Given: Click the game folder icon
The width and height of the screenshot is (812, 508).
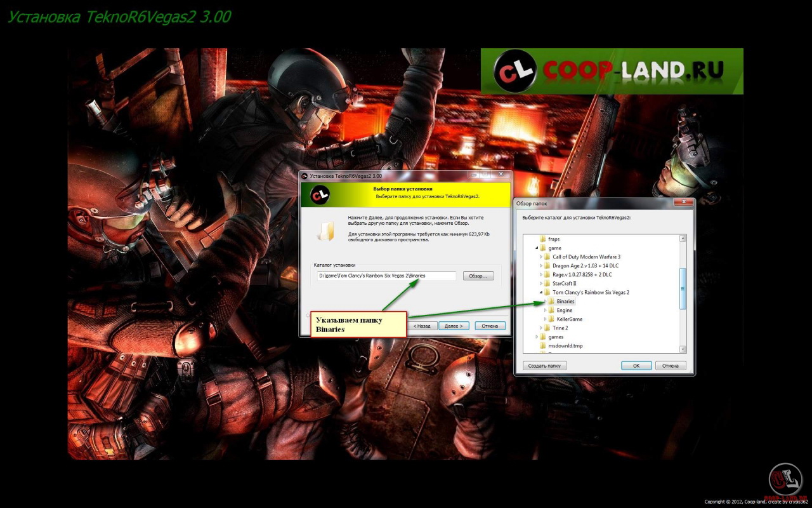Looking at the screenshot, I should tap(543, 248).
